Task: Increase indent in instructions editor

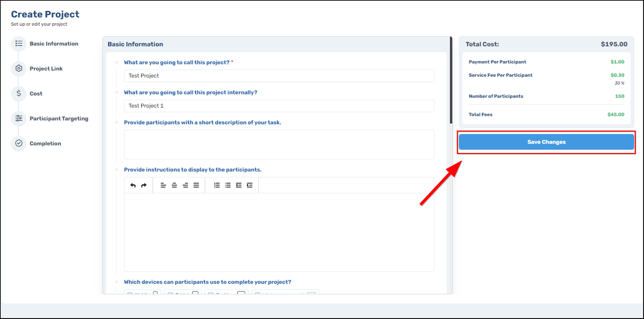Action: point(250,185)
